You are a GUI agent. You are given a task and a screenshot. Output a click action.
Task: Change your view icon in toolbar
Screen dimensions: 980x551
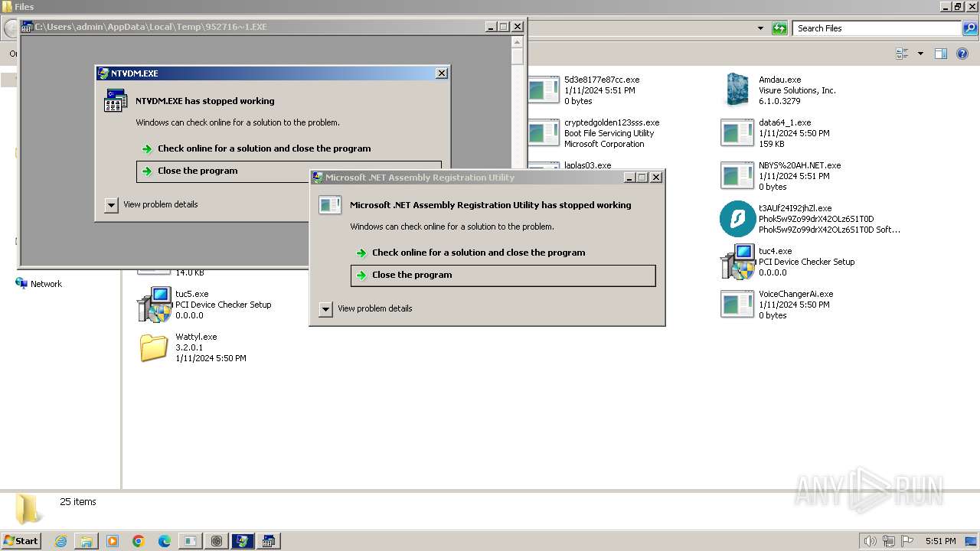point(902,54)
